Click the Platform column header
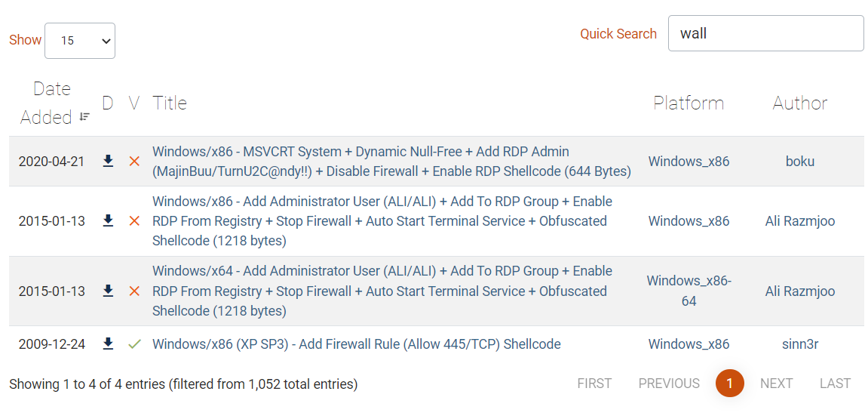 click(689, 103)
